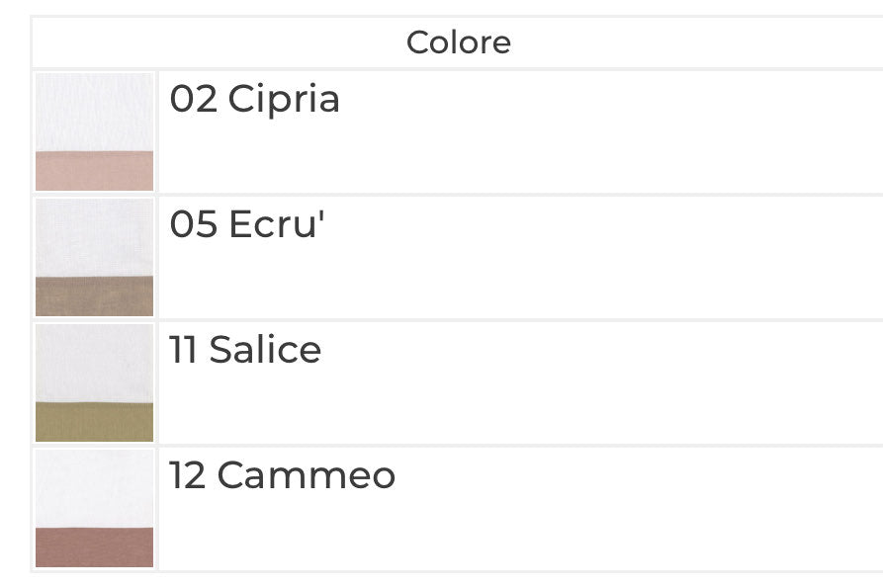Click the Colore column header
The image size is (883, 588).
click(x=459, y=42)
